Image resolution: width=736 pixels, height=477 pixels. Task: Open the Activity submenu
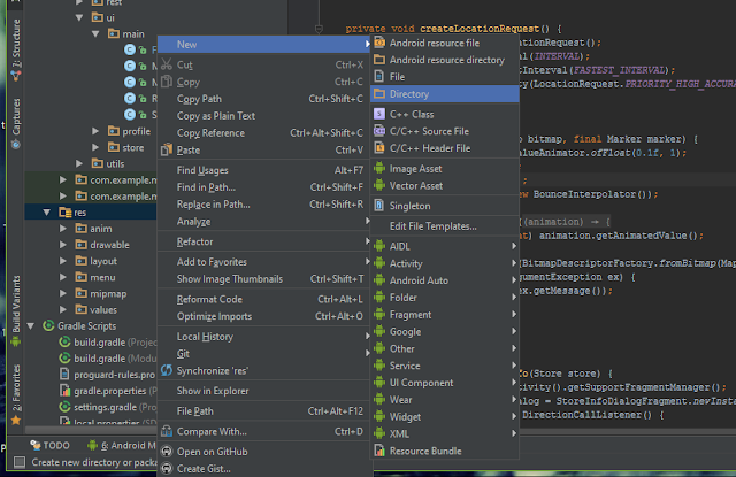click(x=445, y=263)
